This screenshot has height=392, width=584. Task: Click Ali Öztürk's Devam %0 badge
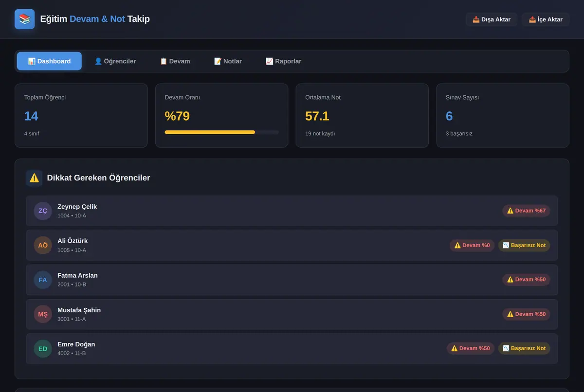(x=472, y=245)
